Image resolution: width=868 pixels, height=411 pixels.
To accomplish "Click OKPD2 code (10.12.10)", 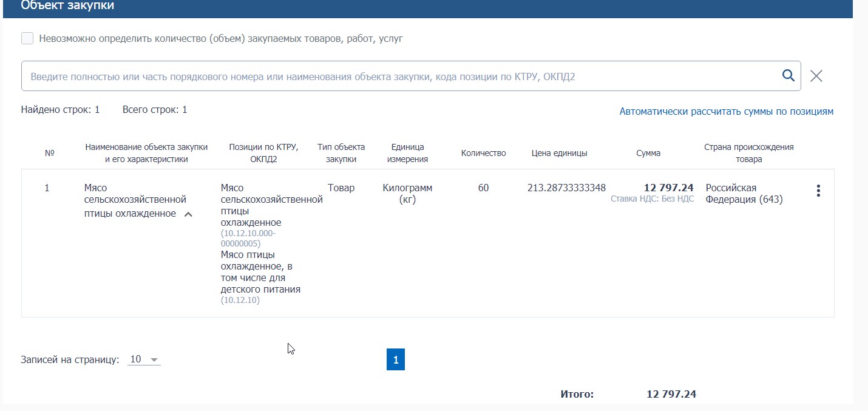I will [240, 300].
